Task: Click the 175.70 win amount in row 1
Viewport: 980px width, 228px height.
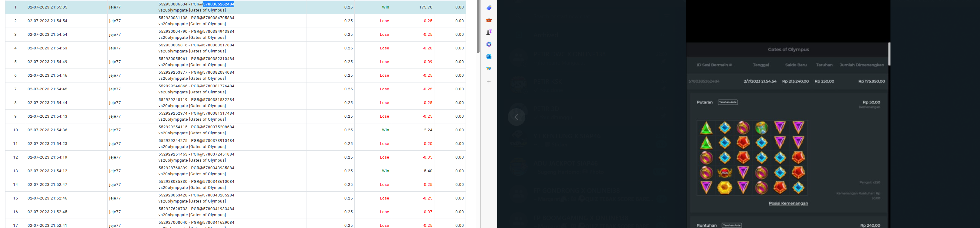Action: 426,7
